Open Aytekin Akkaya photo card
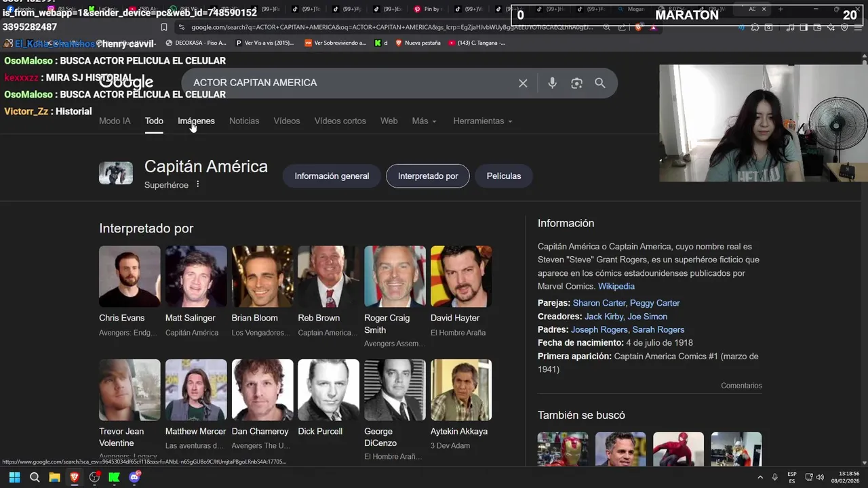 tap(461, 390)
